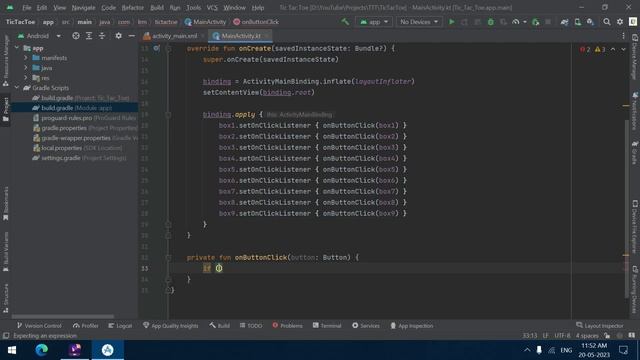Image resolution: width=640 pixels, height=360 pixels.
Task: Open the Terminal tool window
Action: 327,326
